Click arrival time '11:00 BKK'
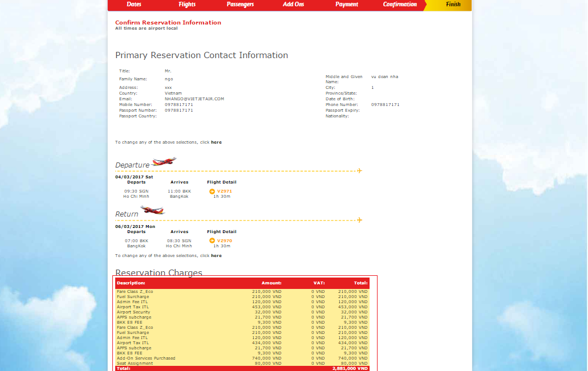The width and height of the screenshot is (588, 371). tap(179, 191)
